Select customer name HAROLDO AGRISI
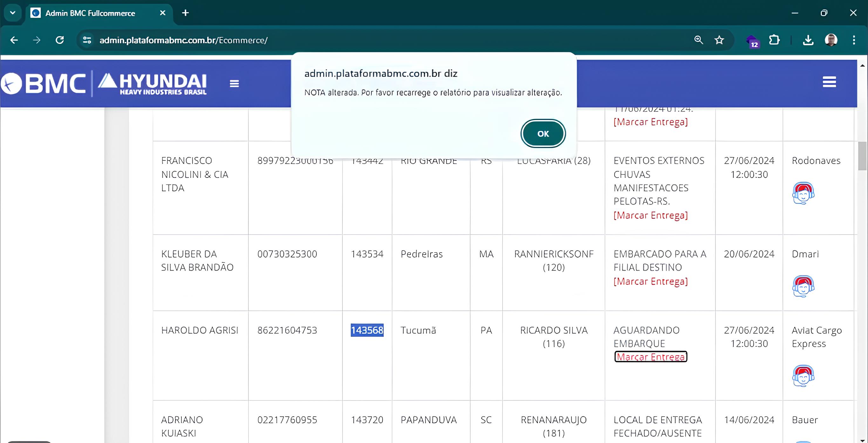The width and height of the screenshot is (868, 443). point(200,330)
